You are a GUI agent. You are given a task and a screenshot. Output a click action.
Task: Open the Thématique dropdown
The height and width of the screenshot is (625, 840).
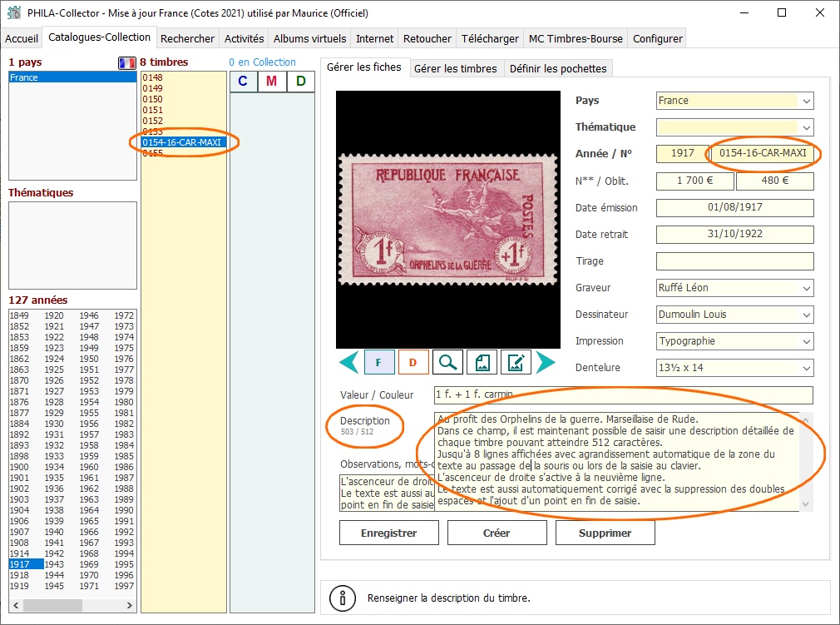click(806, 127)
